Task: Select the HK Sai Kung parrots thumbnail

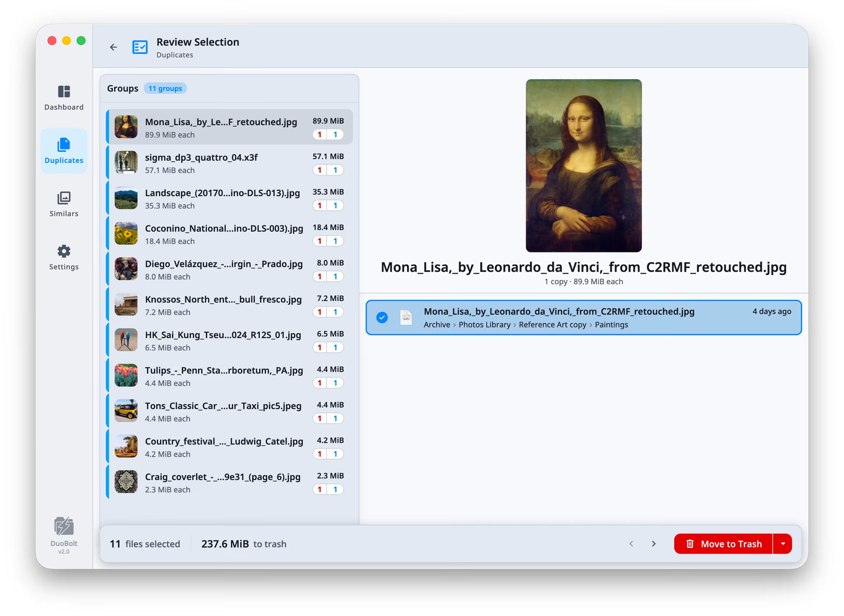Action: point(126,340)
